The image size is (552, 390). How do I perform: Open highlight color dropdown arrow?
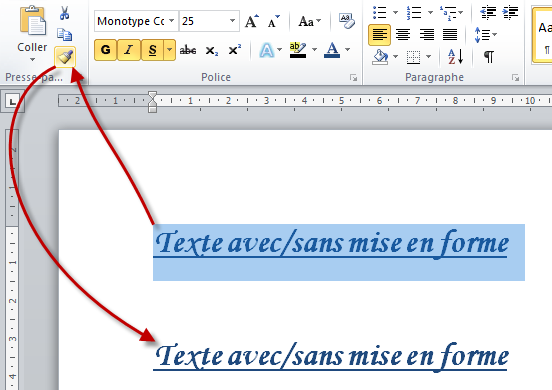pyautogui.click(x=314, y=50)
